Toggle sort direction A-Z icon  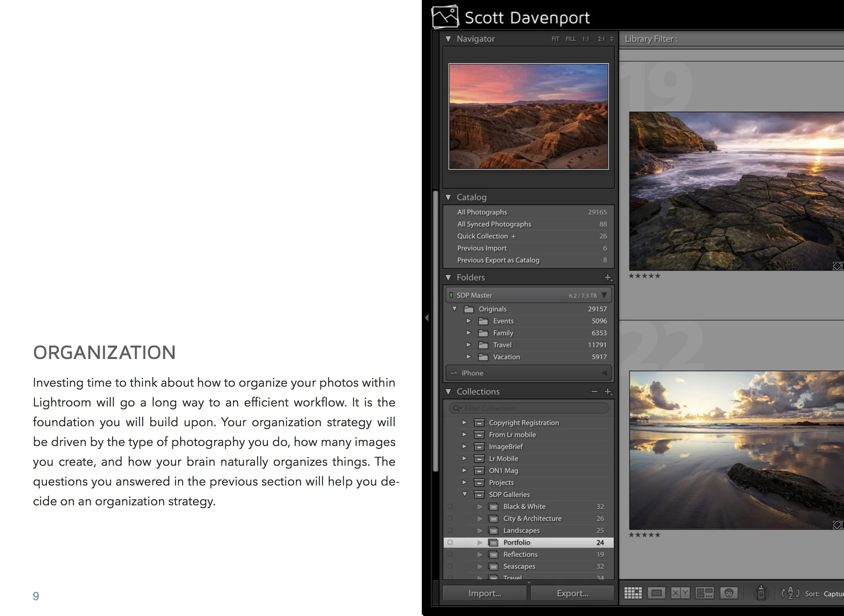(x=790, y=593)
